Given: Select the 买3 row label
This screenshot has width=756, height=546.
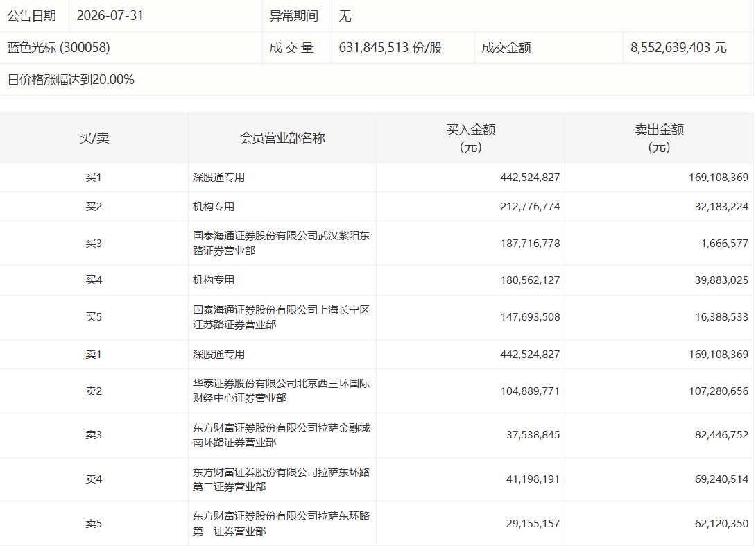Looking at the screenshot, I should point(94,243).
